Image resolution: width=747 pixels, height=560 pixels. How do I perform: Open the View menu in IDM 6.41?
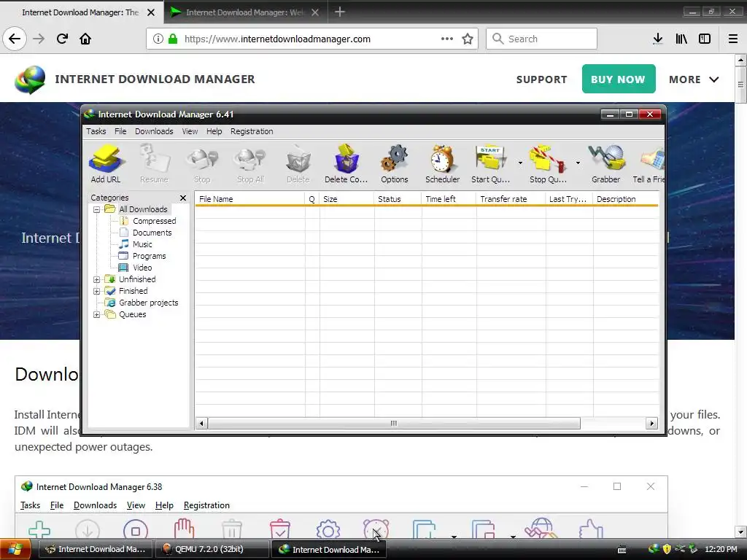pyautogui.click(x=190, y=131)
